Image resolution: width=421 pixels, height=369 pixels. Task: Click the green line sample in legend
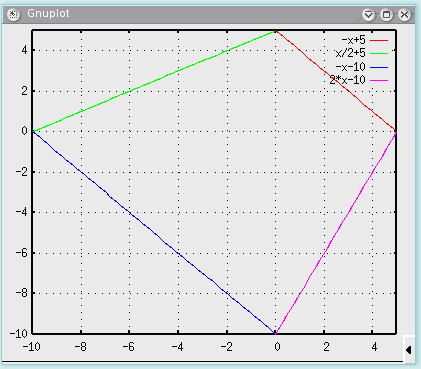pyautogui.click(x=379, y=53)
